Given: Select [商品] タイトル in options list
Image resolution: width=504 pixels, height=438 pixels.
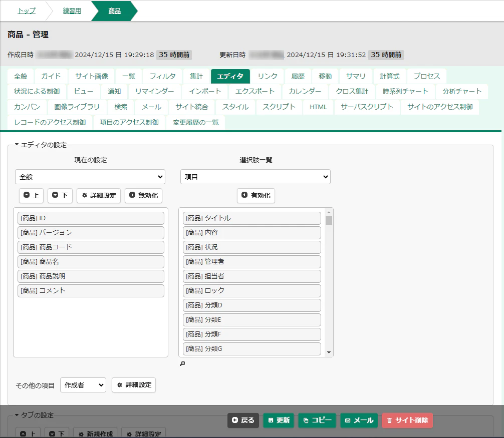Looking at the screenshot, I should [x=252, y=218].
